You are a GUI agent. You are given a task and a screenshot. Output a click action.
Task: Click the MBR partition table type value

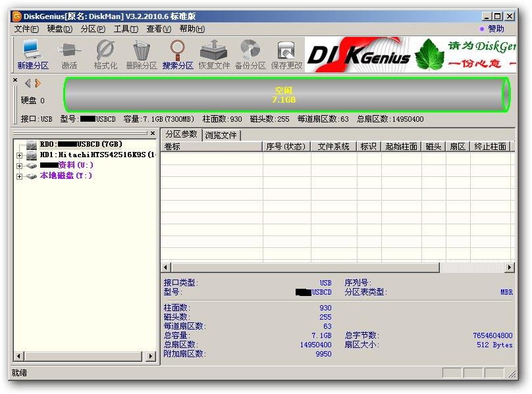click(x=506, y=292)
